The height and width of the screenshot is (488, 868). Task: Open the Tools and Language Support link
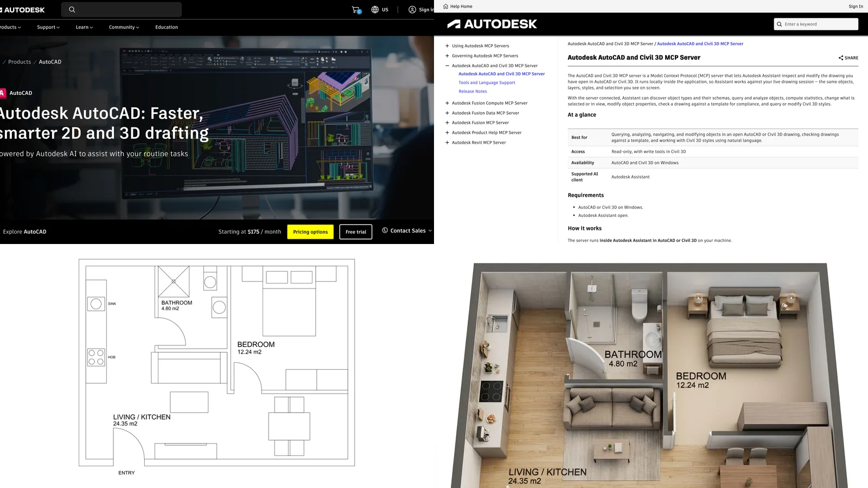pyautogui.click(x=487, y=83)
